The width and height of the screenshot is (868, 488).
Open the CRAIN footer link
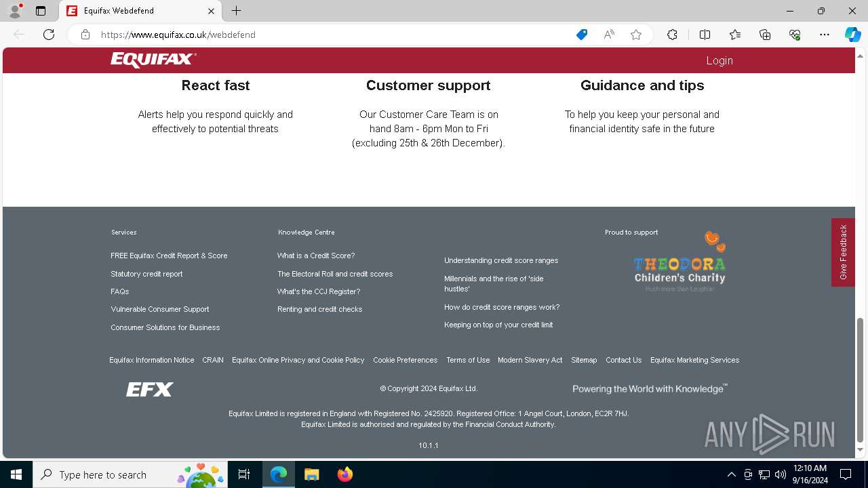pyautogui.click(x=213, y=360)
